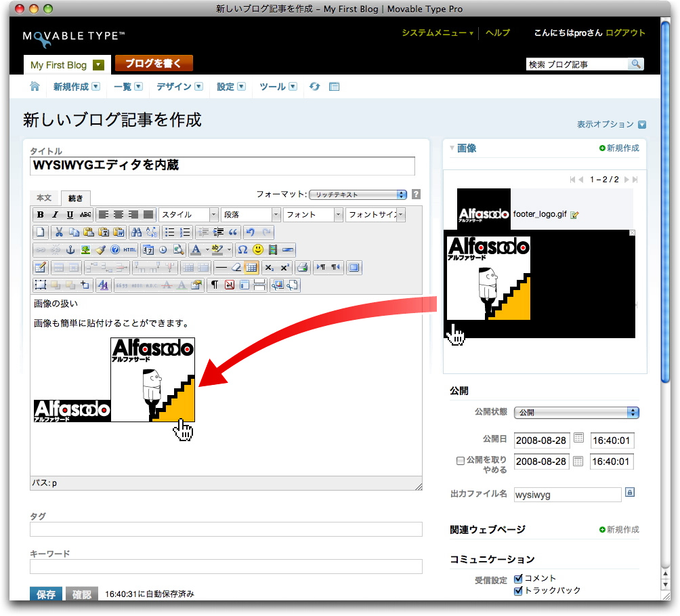Click the ログアウト link

[x=625, y=33]
